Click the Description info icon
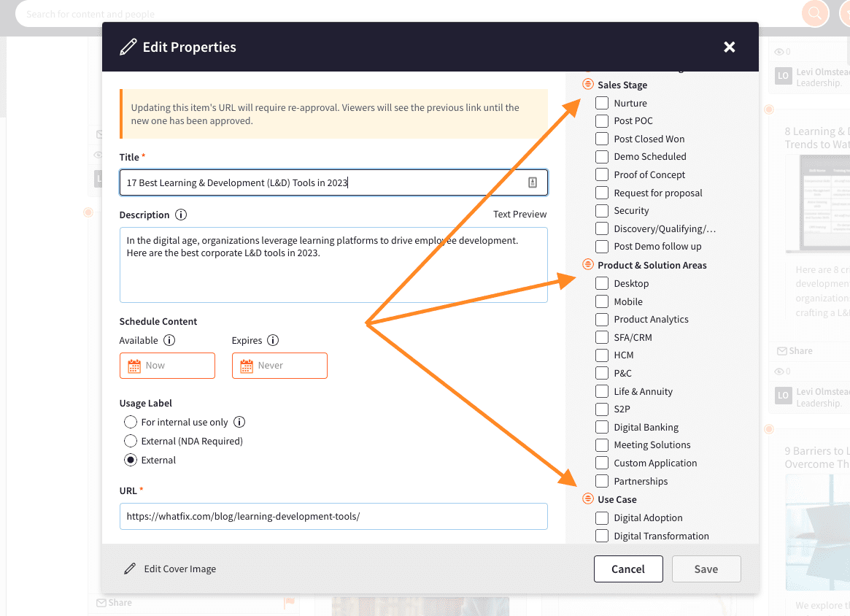Screen dimensions: 850x616 181,215
